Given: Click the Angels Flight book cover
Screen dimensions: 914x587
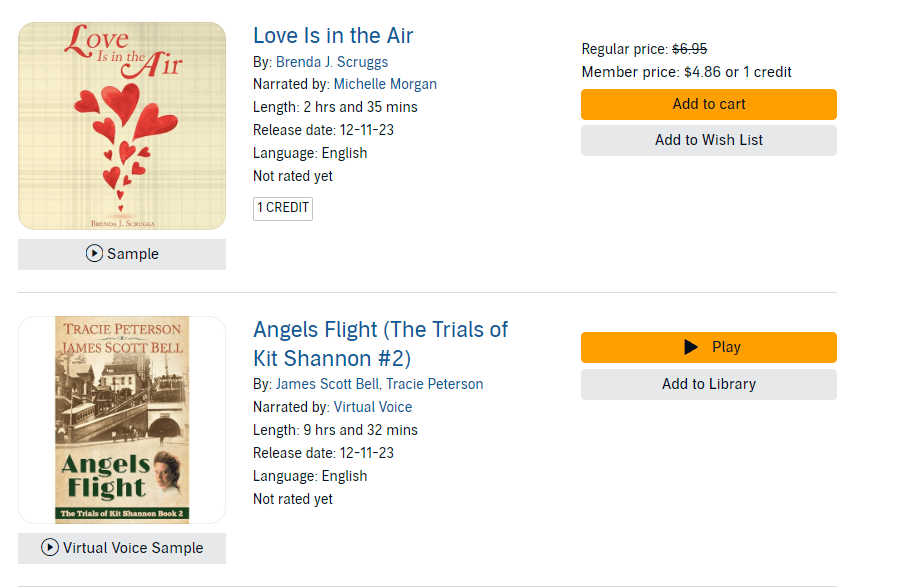Looking at the screenshot, I should point(122,420).
